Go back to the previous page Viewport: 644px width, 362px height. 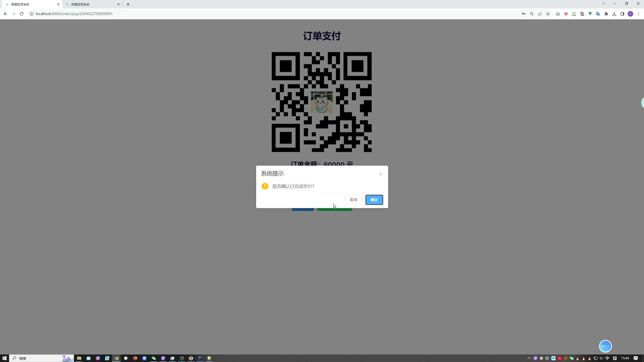(6, 14)
